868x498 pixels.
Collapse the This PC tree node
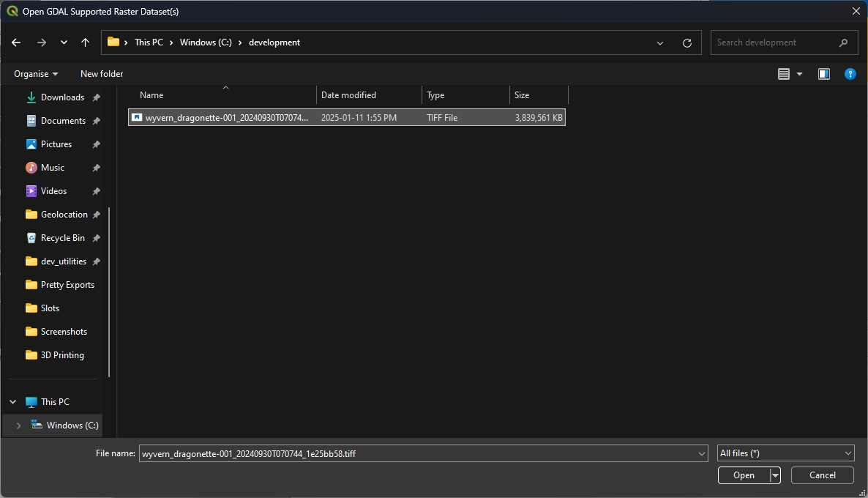[12, 402]
